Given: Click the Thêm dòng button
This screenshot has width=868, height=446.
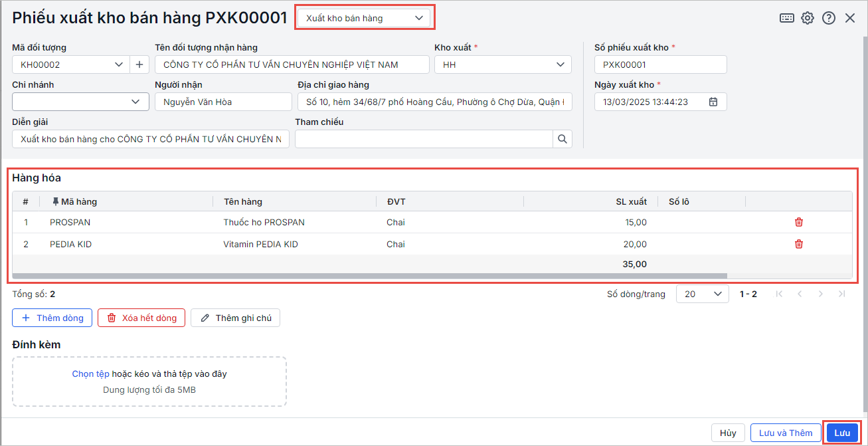Looking at the screenshot, I should point(52,318).
